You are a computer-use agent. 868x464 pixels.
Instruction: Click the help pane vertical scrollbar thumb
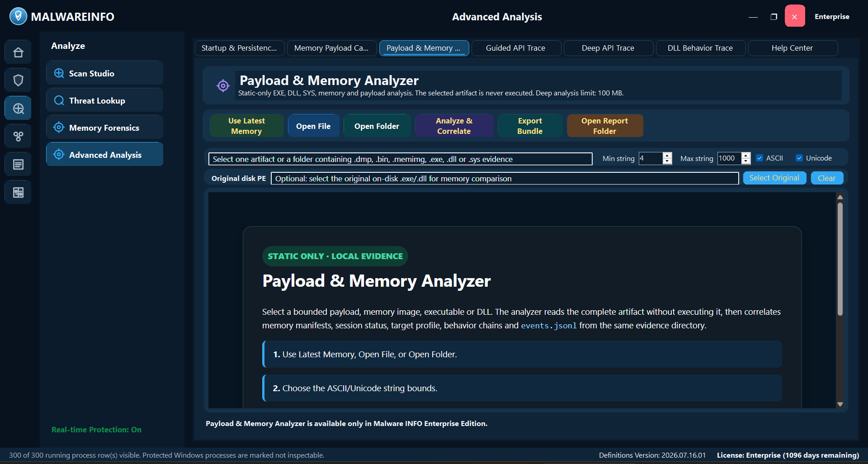coord(840,259)
